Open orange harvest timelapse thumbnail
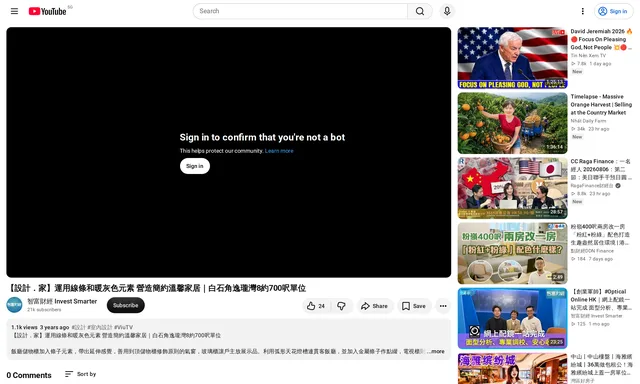Viewport: 640px width, 384px height. (512, 123)
